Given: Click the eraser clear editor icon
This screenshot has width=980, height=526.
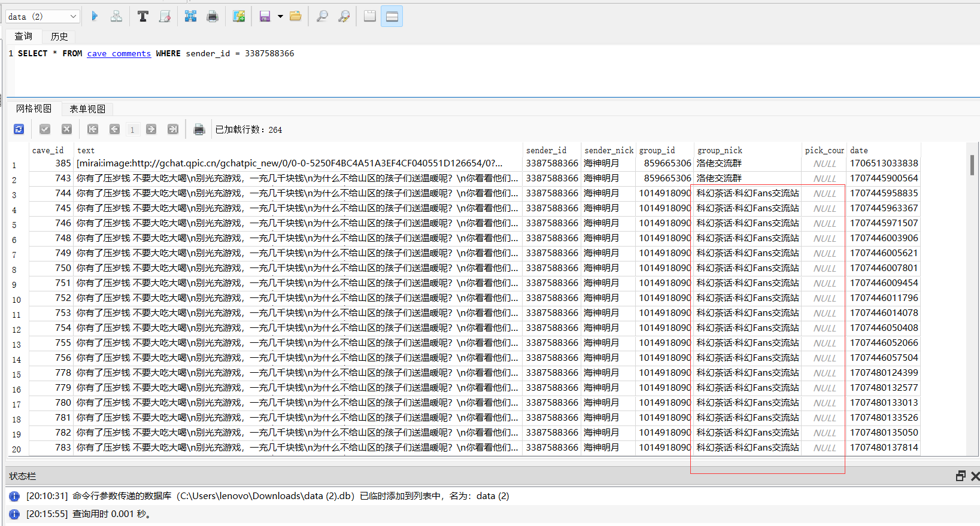Looking at the screenshot, I should pyautogui.click(x=165, y=16).
